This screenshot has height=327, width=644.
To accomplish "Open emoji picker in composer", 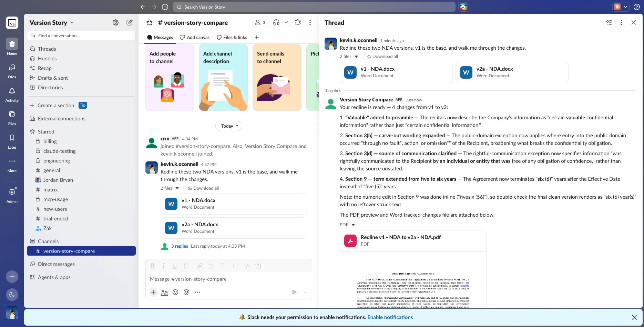I will [x=175, y=292].
